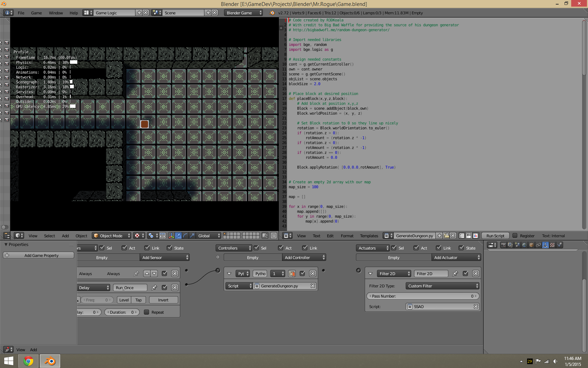Click the Run Script button

[495, 236]
